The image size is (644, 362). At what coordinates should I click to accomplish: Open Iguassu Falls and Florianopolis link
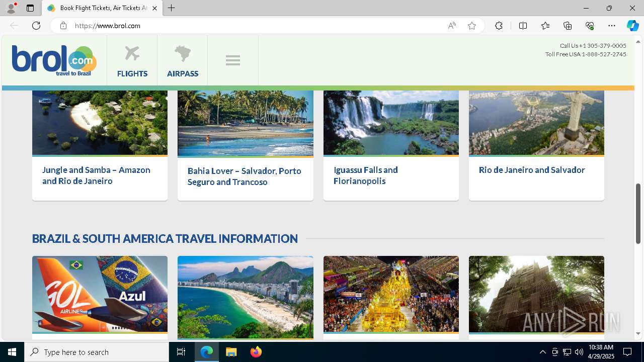coord(366,175)
